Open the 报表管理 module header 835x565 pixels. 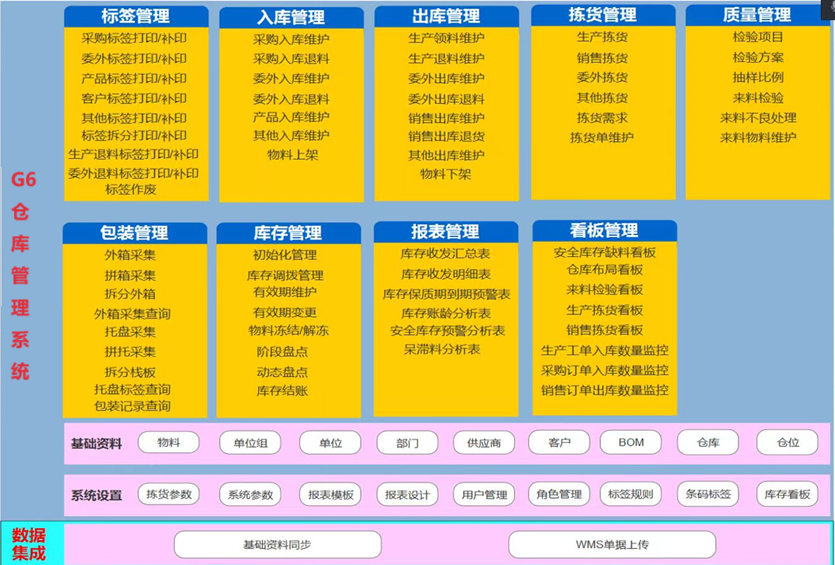446,232
